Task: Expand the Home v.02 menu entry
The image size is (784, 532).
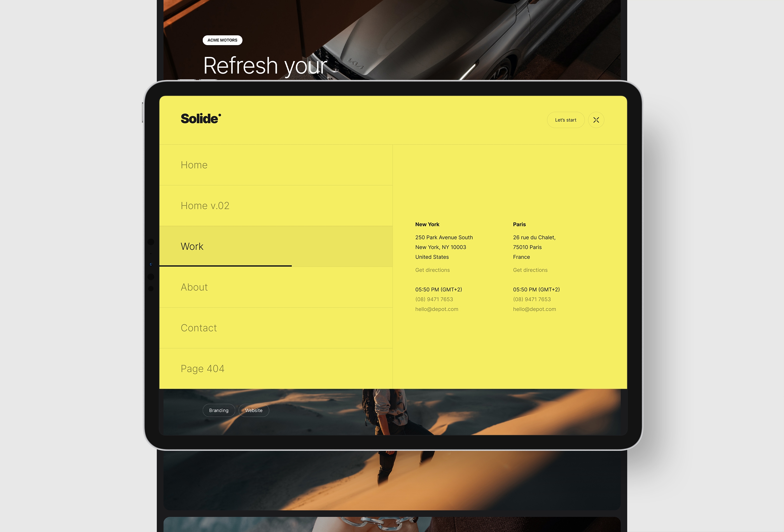Action: pyautogui.click(x=205, y=206)
